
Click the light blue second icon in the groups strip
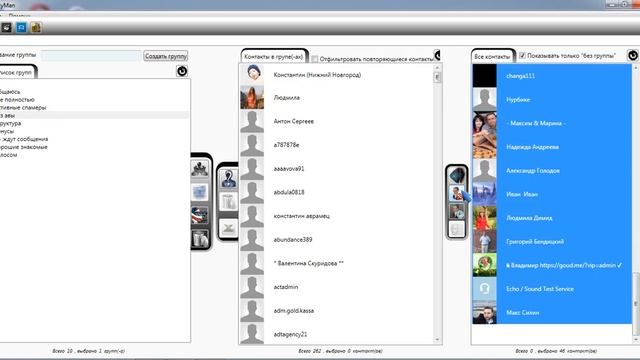pyautogui.click(x=200, y=192)
